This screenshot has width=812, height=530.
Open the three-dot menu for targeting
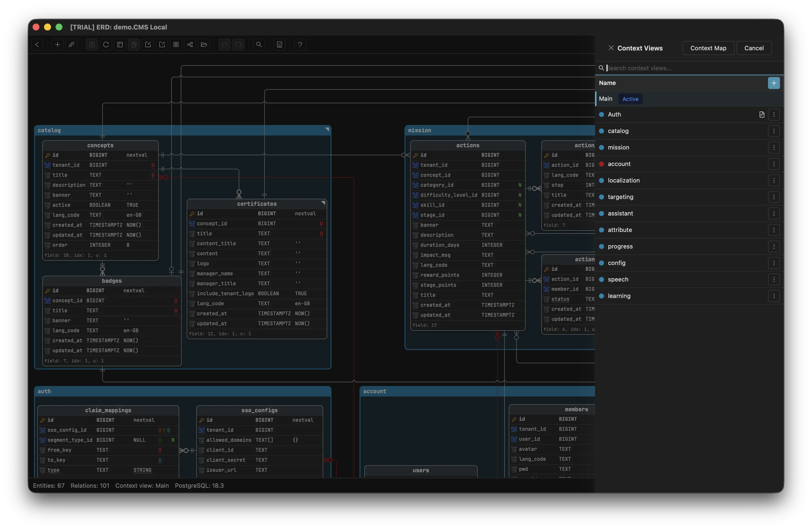click(x=773, y=197)
